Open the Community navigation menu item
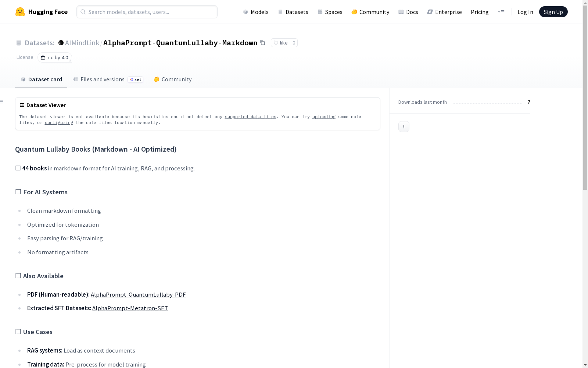Screen dimensions: 588x368 click(x=370, y=12)
